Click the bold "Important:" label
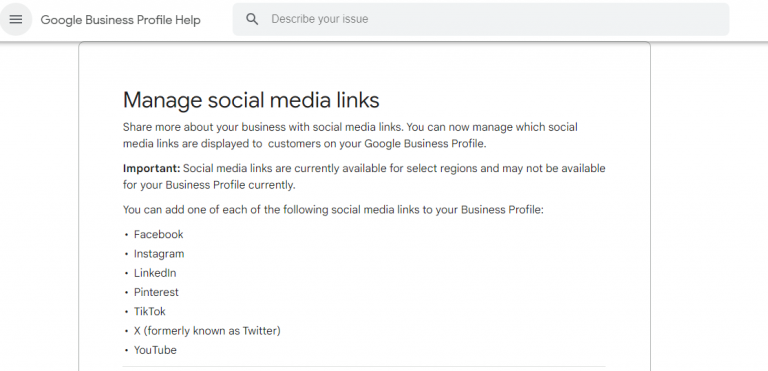Image resolution: width=768 pixels, height=371 pixels. [x=151, y=168]
